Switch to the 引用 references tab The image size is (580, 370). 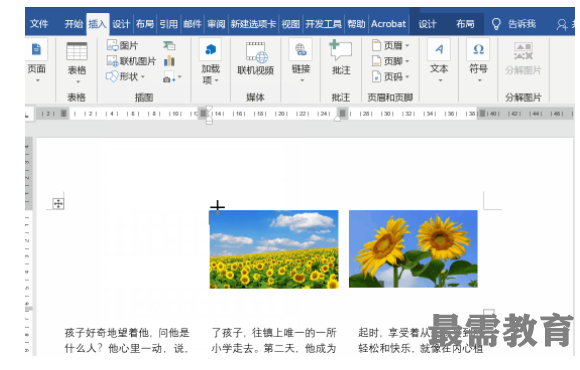pos(168,24)
